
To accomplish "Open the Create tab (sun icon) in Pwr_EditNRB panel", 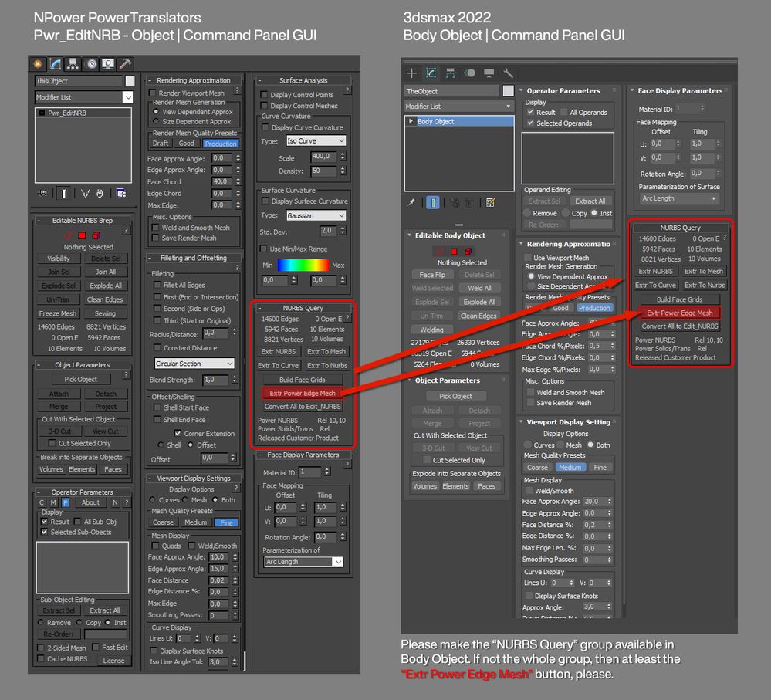I will click(x=38, y=64).
